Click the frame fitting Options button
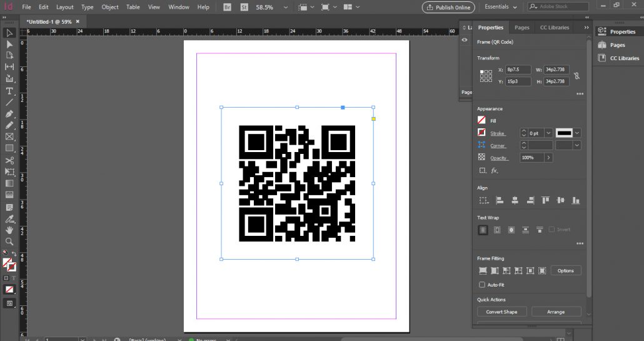The image size is (644, 341). (x=566, y=271)
